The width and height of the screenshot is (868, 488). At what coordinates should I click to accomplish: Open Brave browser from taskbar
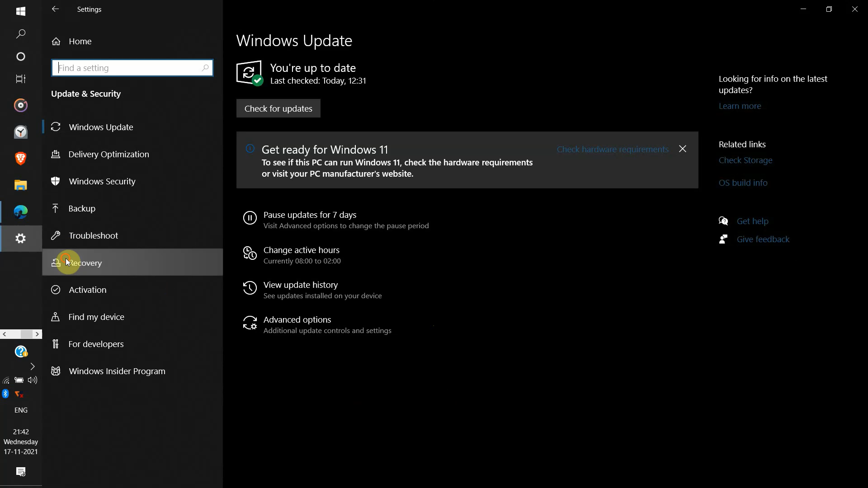click(21, 159)
